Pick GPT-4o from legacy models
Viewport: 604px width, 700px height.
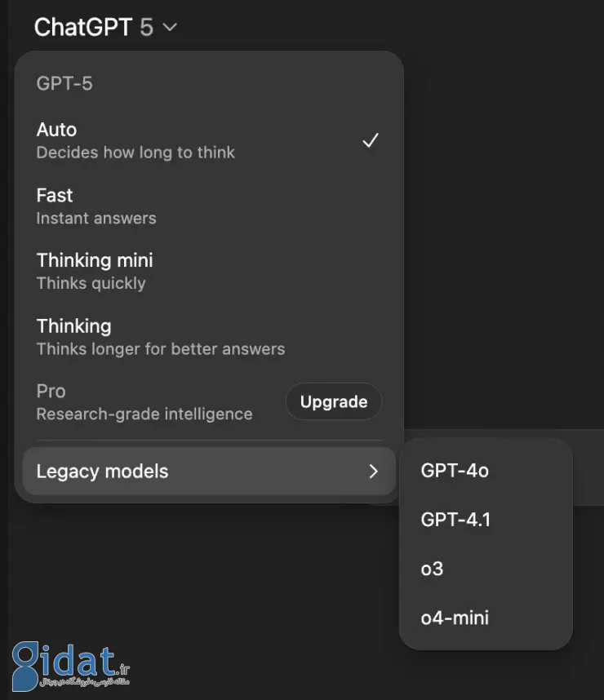(x=486, y=471)
